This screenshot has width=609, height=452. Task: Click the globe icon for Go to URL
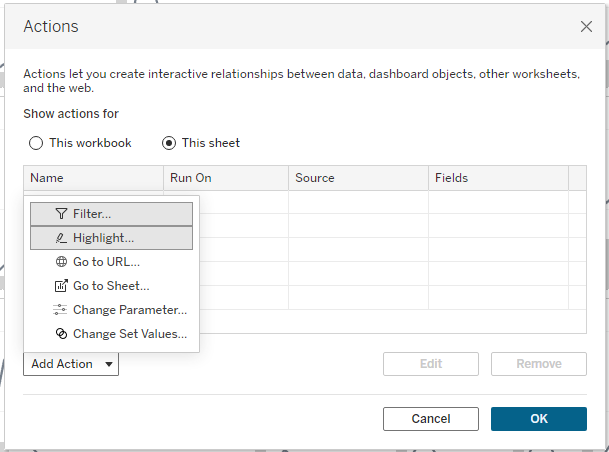pyautogui.click(x=61, y=262)
